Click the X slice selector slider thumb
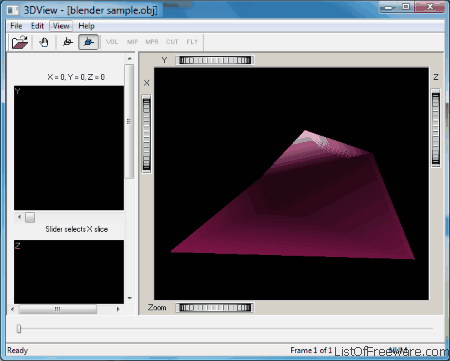 (30, 218)
